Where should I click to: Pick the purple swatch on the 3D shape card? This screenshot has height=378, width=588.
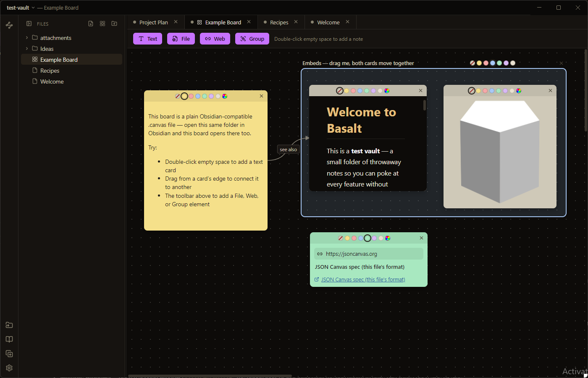505,91
